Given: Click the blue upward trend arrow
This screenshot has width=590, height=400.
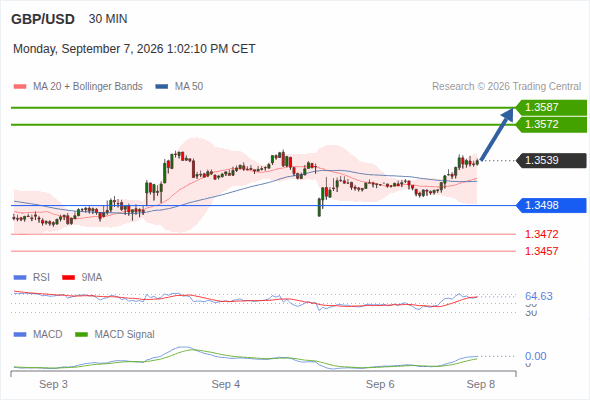Looking at the screenshot, I should tap(497, 134).
